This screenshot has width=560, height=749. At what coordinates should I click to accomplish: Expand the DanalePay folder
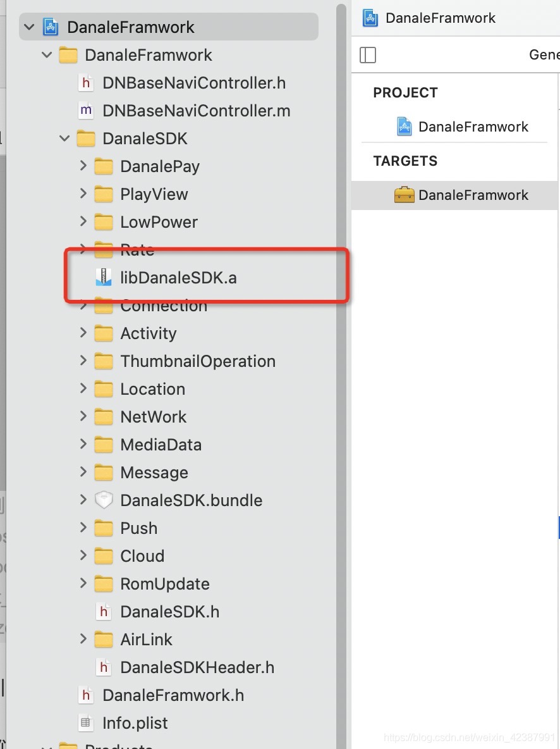[83, 166]
